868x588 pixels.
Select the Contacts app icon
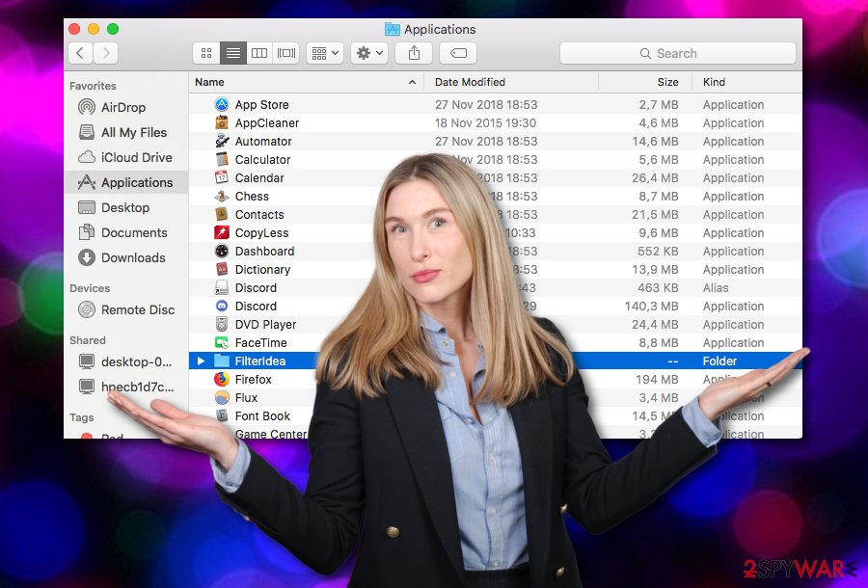click(222, 214)
